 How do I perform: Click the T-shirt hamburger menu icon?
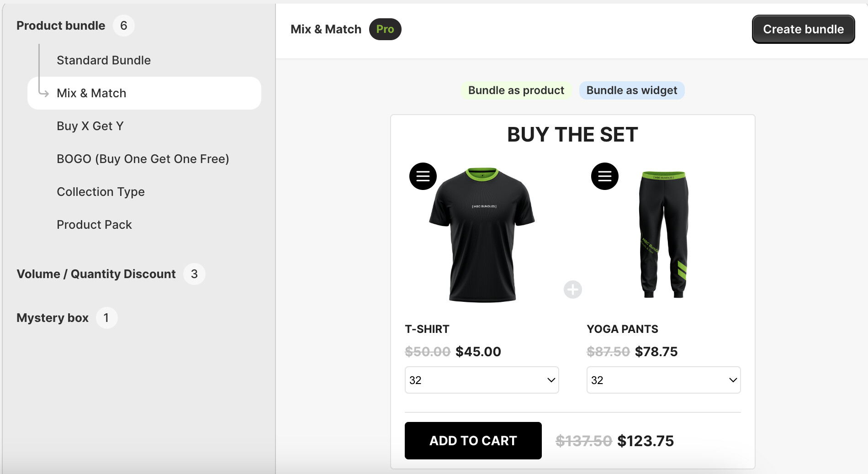click(423, 176)
